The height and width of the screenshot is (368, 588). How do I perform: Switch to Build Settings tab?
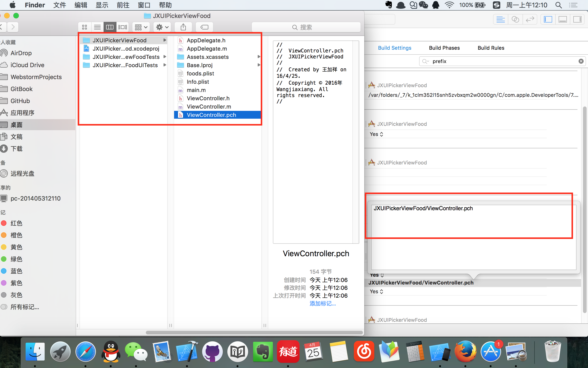[x=395, y=48]
